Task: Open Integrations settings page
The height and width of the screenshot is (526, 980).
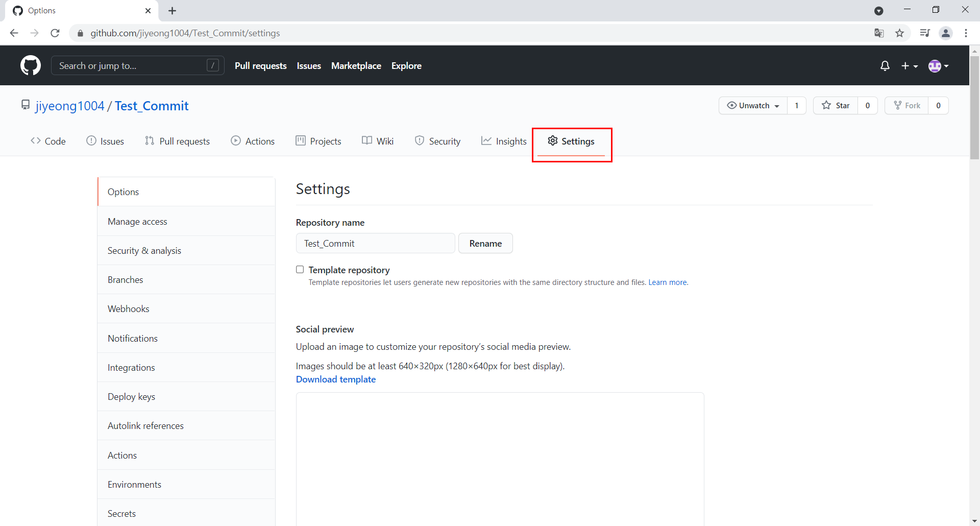Action: [x=186, y=368]
